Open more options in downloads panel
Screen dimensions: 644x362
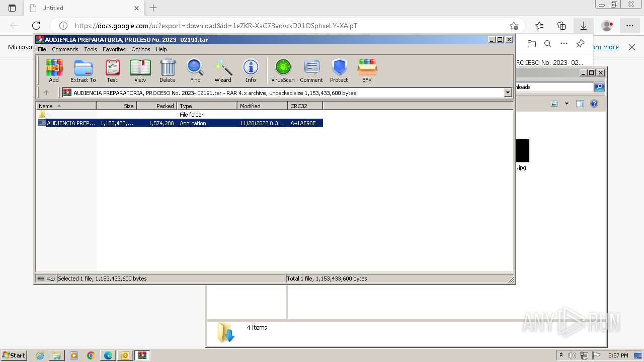click(x=564, y=44)
